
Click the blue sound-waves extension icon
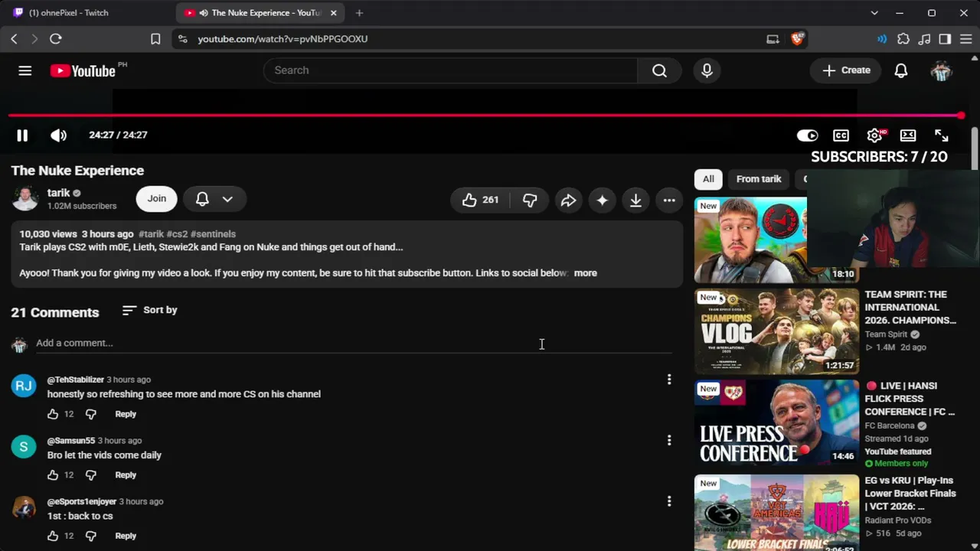(x=882, y=39)
